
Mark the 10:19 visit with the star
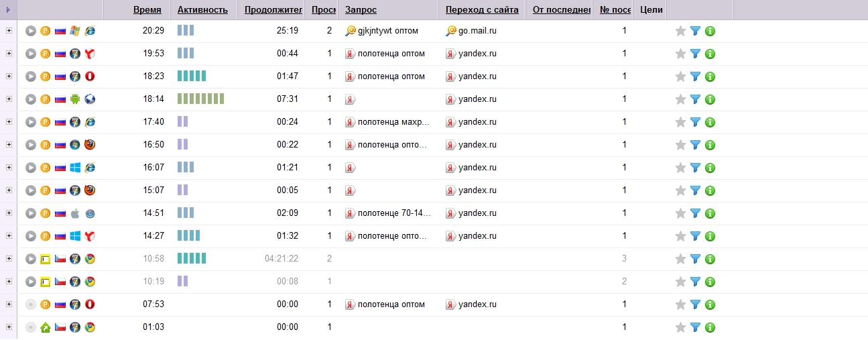[680, 282]
